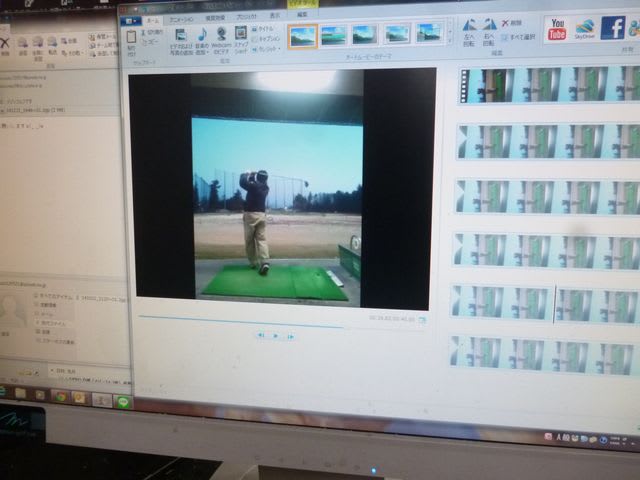Select the fourth AutoMovie theme thumbnail

(397, 34)
